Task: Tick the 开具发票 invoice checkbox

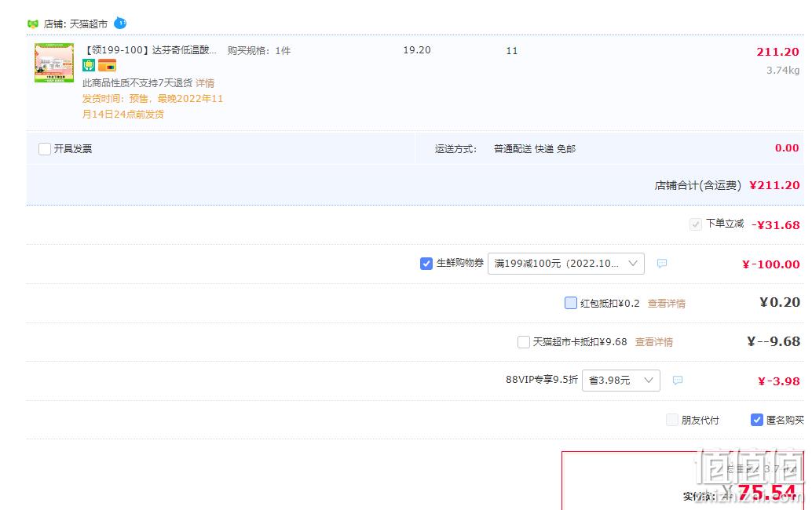Action: pyautogui.click(x=45, y=149)
